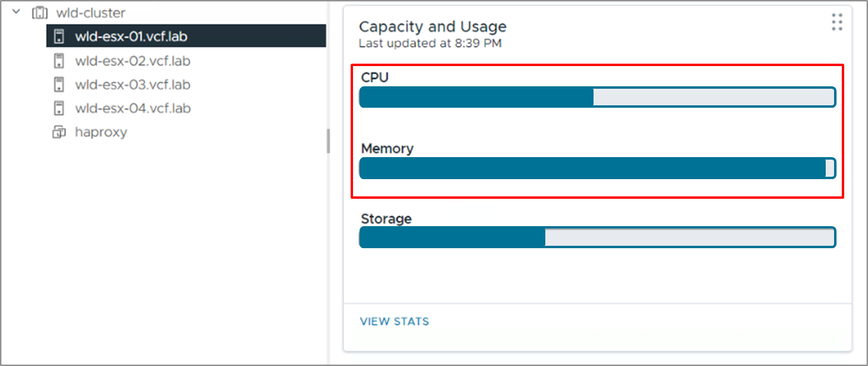
Task: Click the host icon beside wld-esx-03.vcf.lab
Action: pyautogui.click(x=58, y=85)
